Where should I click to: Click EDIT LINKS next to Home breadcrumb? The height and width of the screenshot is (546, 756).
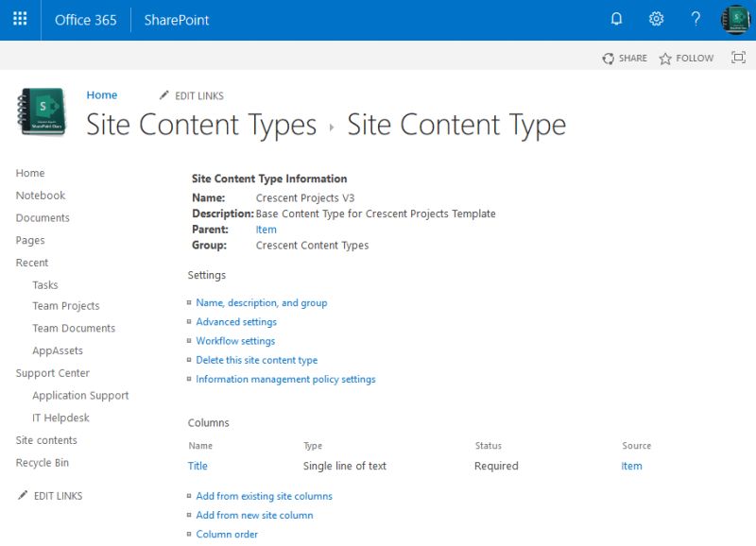(192, 94)
